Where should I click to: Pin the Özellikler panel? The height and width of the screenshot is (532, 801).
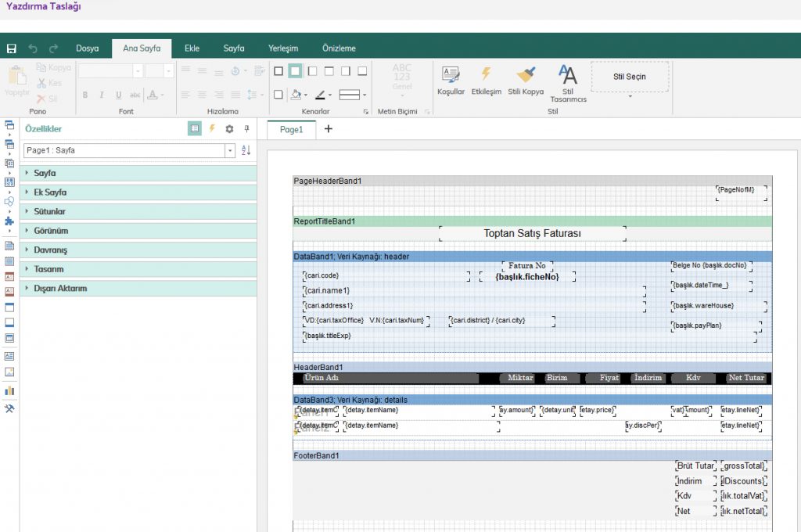tap(246, 129)
